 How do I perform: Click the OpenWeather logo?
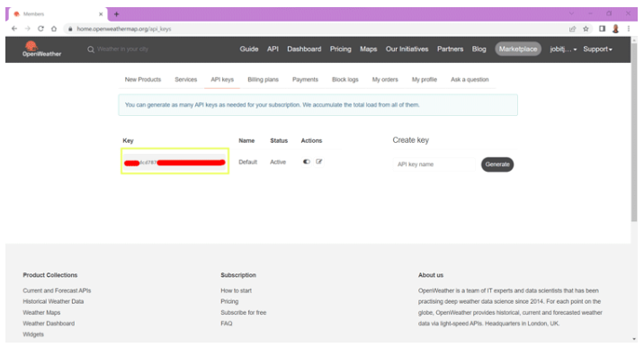[x=41, y=49]
